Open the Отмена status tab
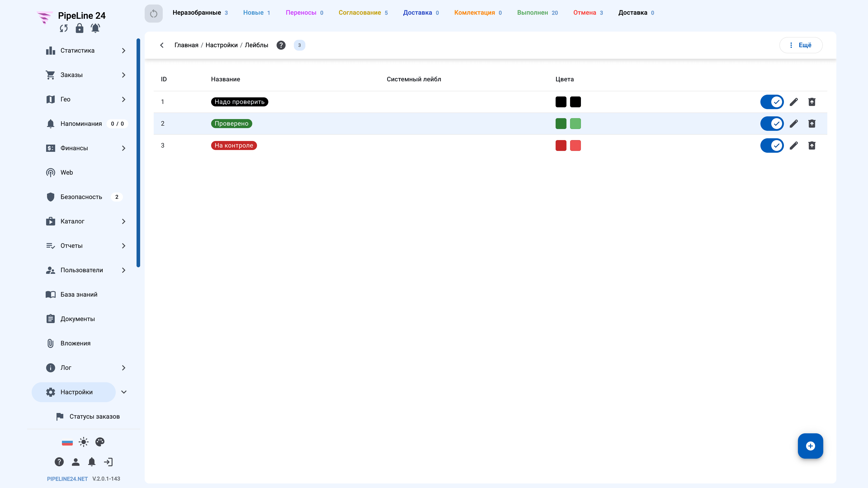 click(588, 13)
